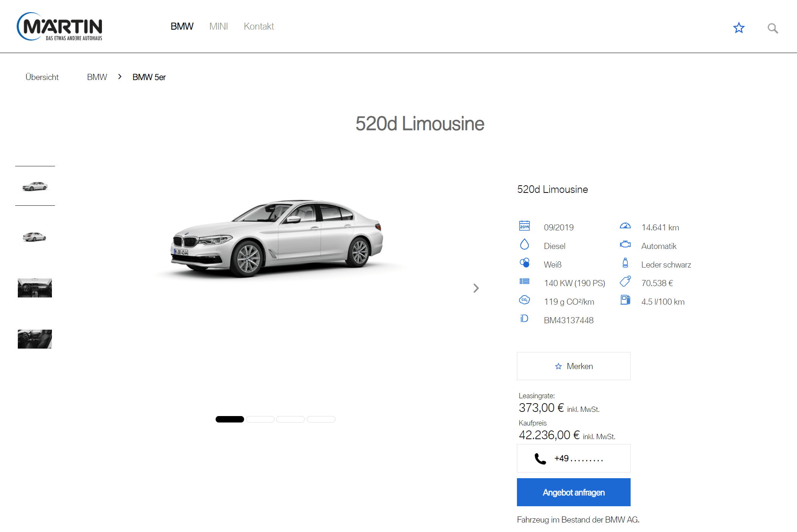797x532 pixels.
Task: Open the MINI menu item
Action: pyautogui.click(x=219, y=26)
